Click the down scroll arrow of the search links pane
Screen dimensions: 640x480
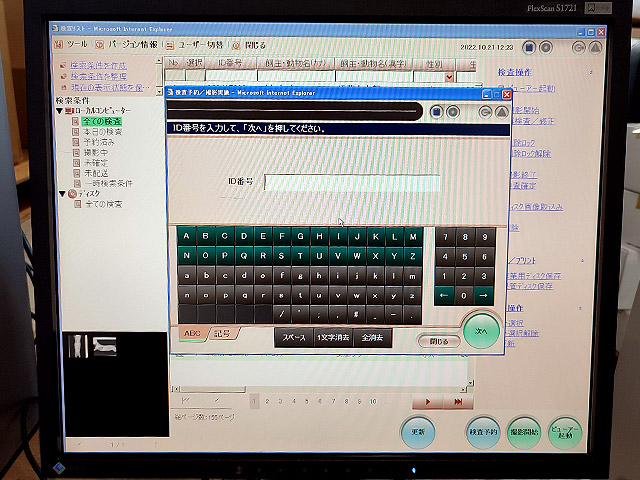pos(159,92)
